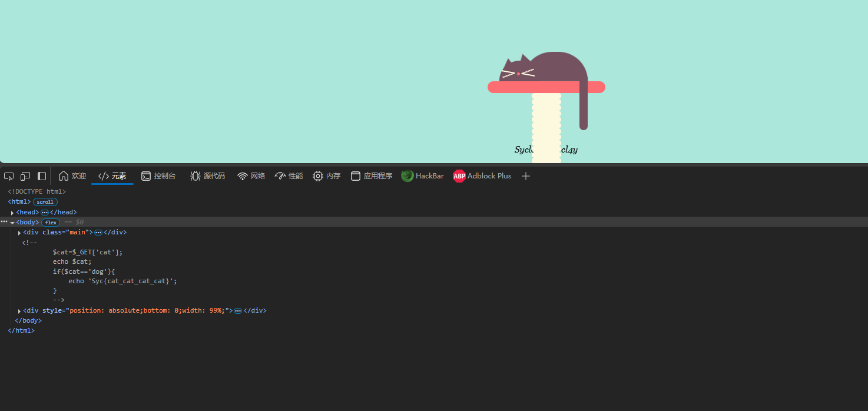
Task: Click the 欢迎 home icon
Action: pos(64,176)
